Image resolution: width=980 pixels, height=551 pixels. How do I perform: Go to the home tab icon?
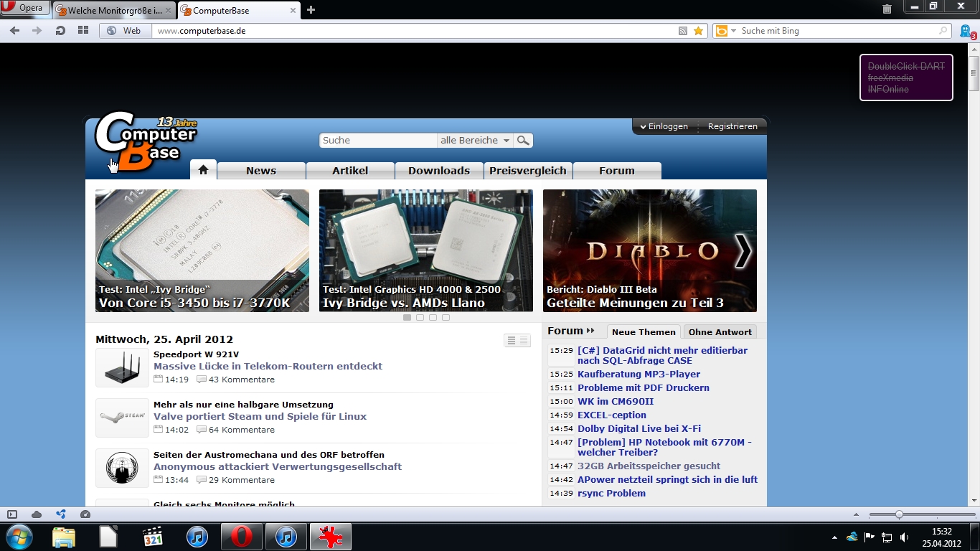tap(203, 170)
